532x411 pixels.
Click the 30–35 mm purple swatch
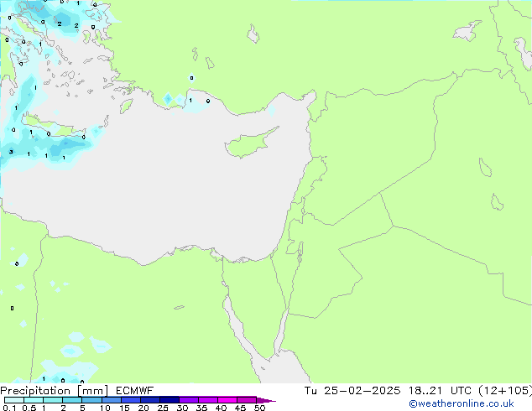click(188, 400)
